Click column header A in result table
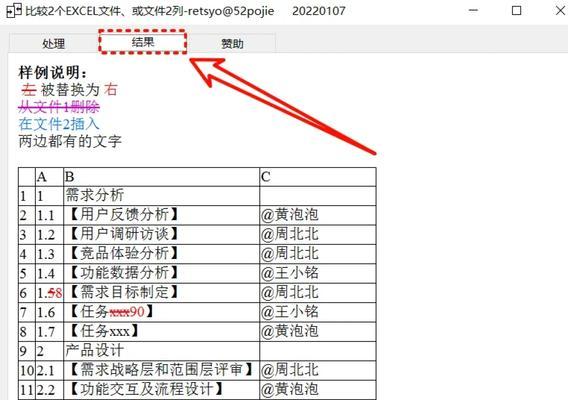This screenshot has height=400, width=568. pyautogui.click(x=49, y=177)
